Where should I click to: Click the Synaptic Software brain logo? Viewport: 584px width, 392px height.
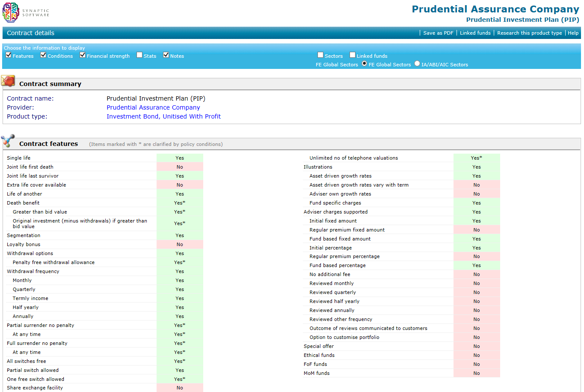[x=11, y=12]
